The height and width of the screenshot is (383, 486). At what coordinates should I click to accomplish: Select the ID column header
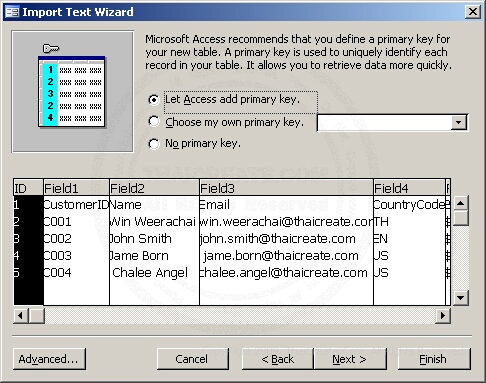(28, 188)
